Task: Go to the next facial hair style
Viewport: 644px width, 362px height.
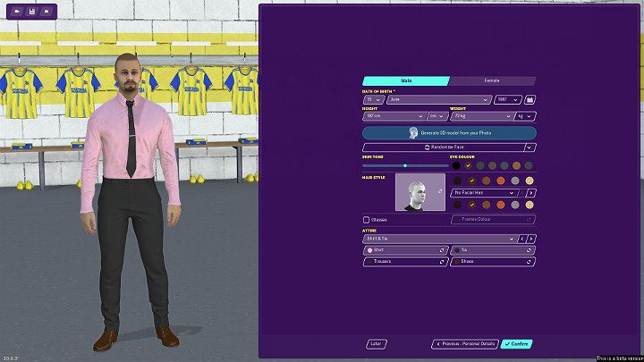Action: point(531,193)
